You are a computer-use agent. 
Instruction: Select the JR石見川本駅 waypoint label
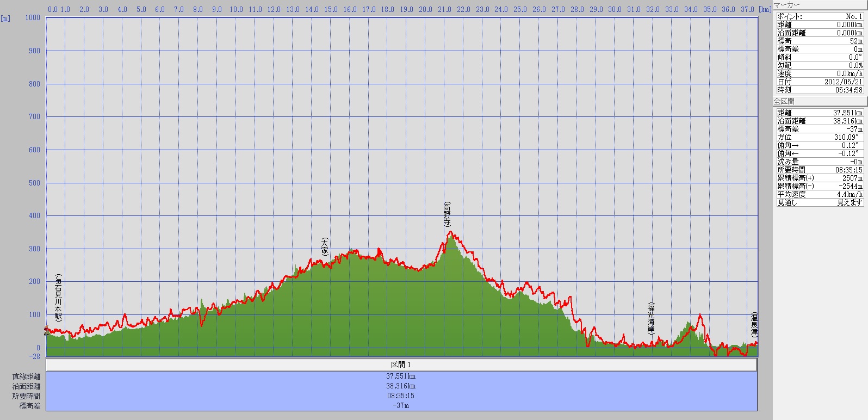pyautogui.click(x=58, y=298)
